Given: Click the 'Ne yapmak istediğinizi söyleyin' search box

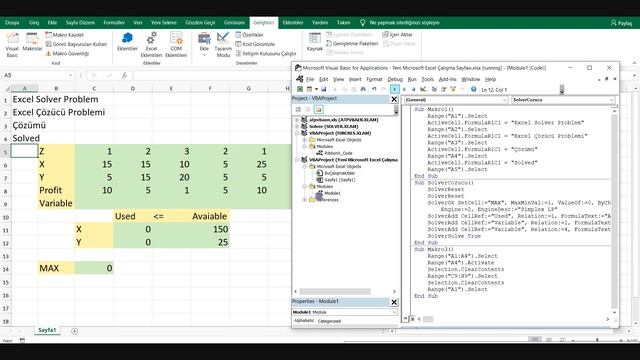Looking at the screenshot, I should click(x=400, y=22).
